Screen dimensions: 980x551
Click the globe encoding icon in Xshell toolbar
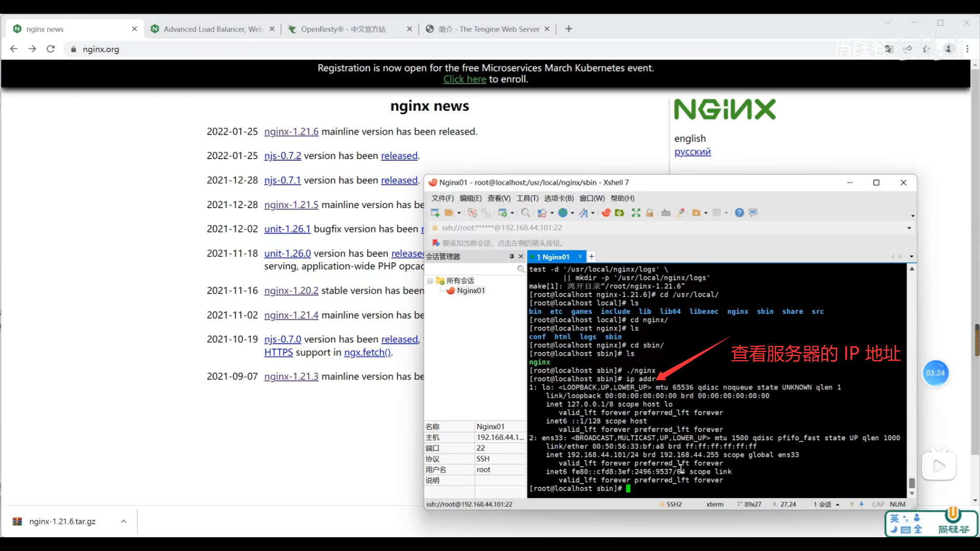coord(563,213)
